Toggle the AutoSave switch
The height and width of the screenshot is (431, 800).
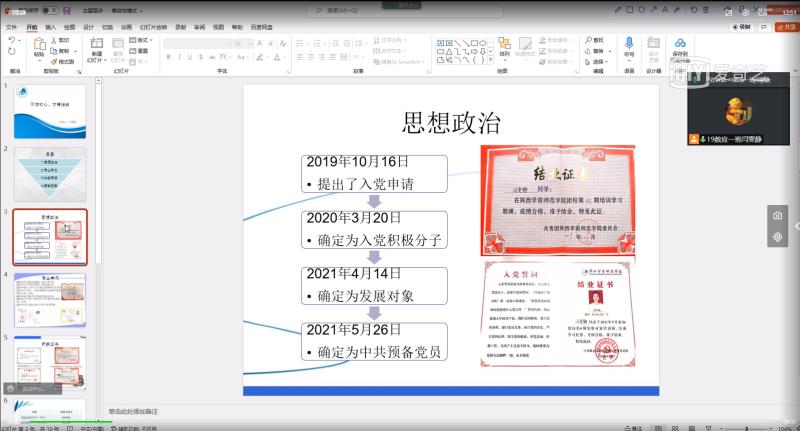pyautogui.click(x=49, y=10)
